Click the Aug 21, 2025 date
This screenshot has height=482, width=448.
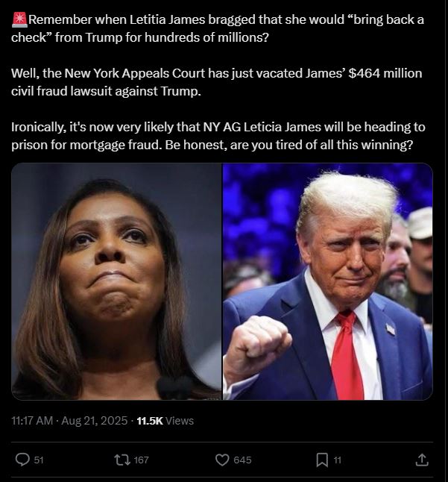click(x=94, y=421)
